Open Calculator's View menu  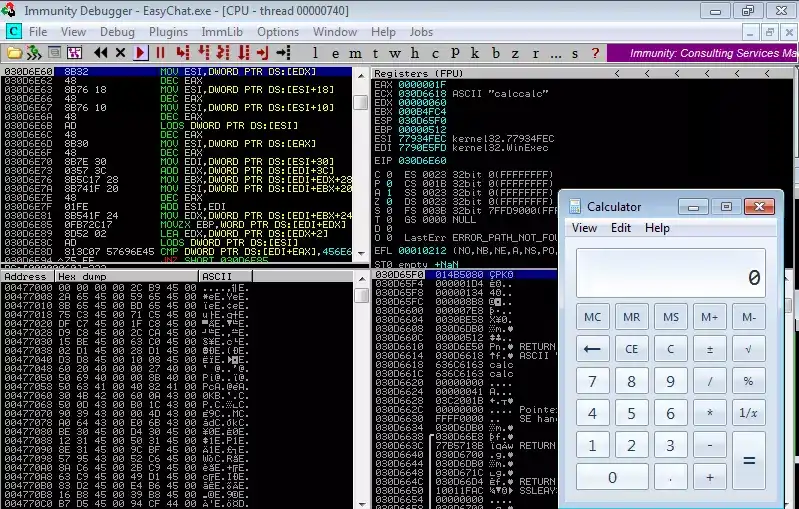pos(584,228)
